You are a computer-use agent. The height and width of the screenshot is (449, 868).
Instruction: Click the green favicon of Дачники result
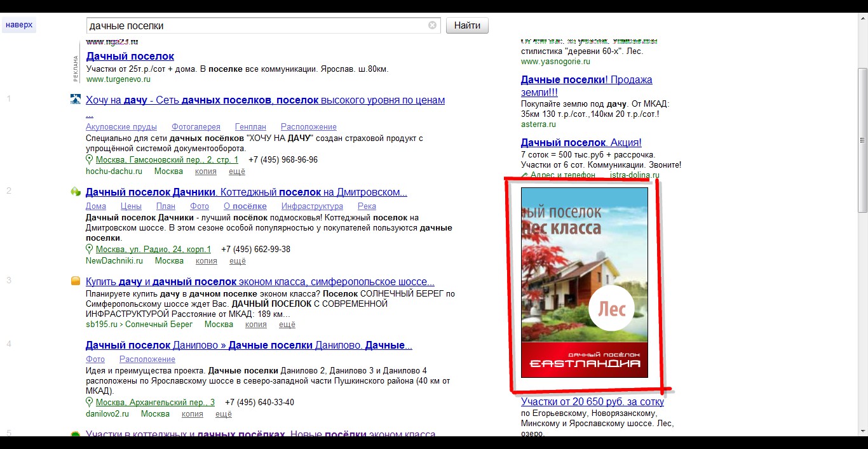tap(76, 191)
